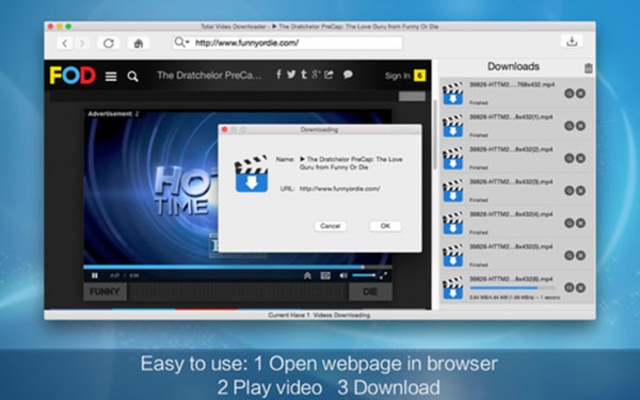Open the home page icon
Image resolution: width=640 pixels, height=400 pixels.
click(138, 43)
